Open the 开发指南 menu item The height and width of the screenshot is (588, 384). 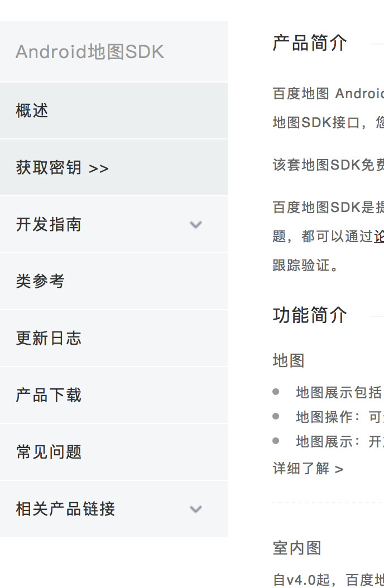[x=114, y=225]
